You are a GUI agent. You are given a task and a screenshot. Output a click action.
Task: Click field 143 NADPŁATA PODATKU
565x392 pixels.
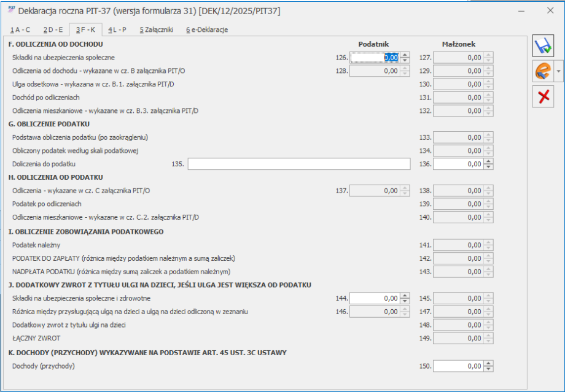pos(463,272)
